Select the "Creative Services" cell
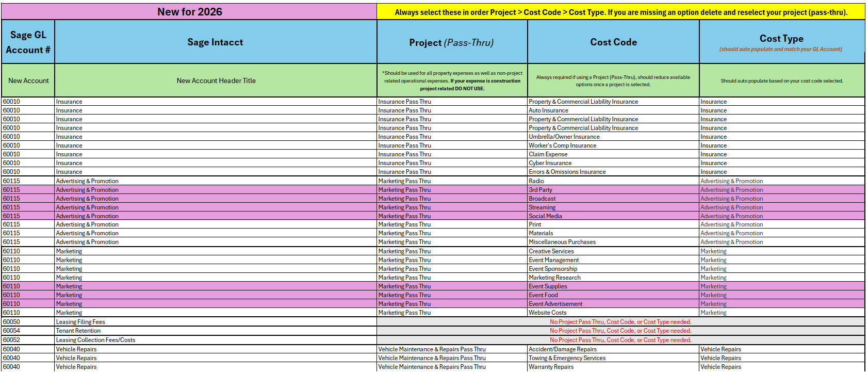Screen dimensions: 868x373 [613, 251]
